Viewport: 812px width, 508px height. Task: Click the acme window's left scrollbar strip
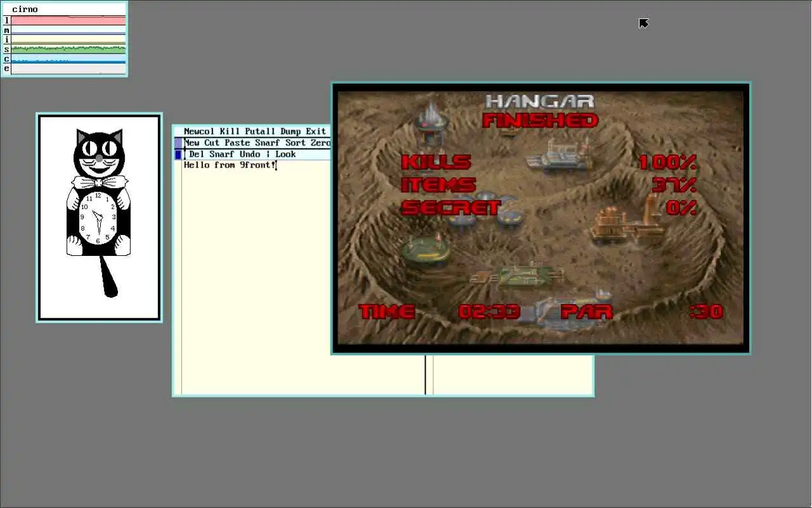178,277
